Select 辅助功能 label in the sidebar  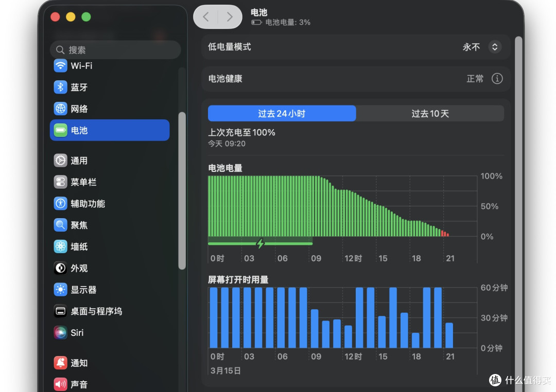88,204
